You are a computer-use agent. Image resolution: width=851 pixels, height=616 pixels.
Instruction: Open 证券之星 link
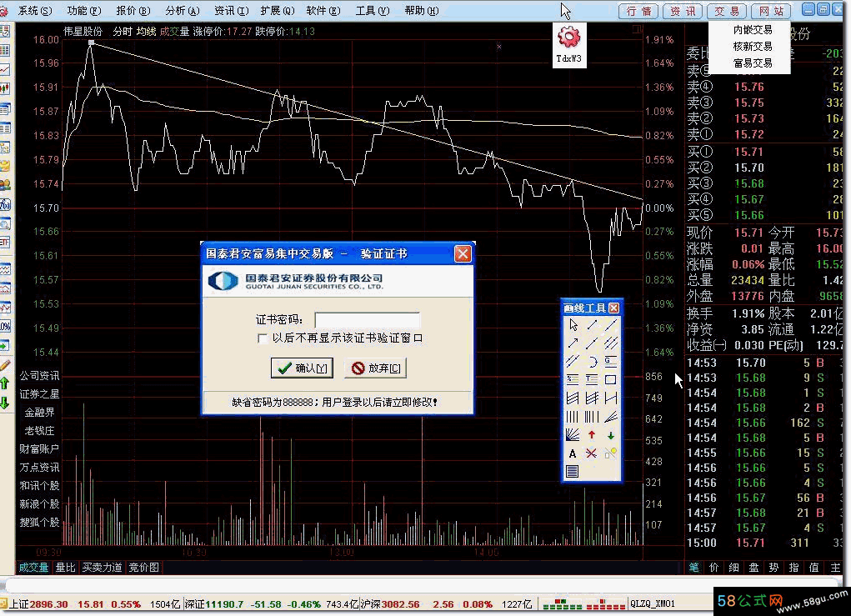tap(39, 394)
